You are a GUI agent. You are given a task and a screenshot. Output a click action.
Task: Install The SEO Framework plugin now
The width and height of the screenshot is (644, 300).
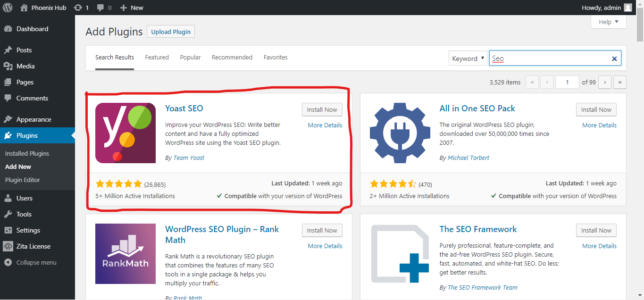596,230
